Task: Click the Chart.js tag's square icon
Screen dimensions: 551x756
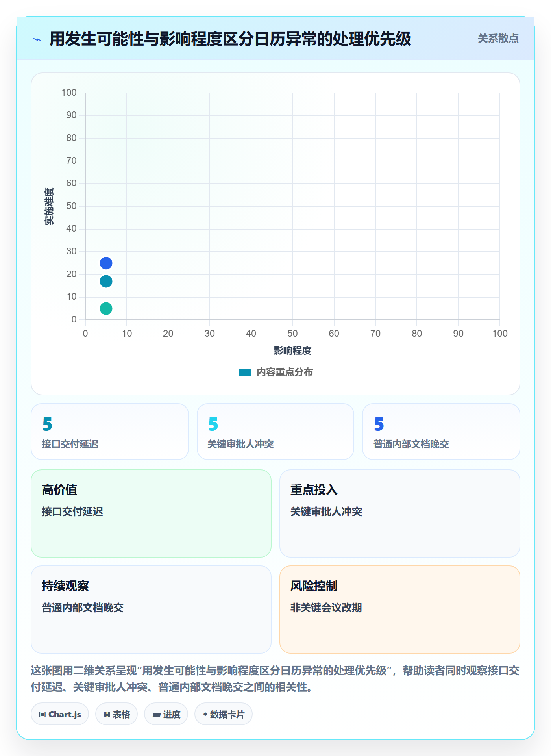Action: coord(43,714)
